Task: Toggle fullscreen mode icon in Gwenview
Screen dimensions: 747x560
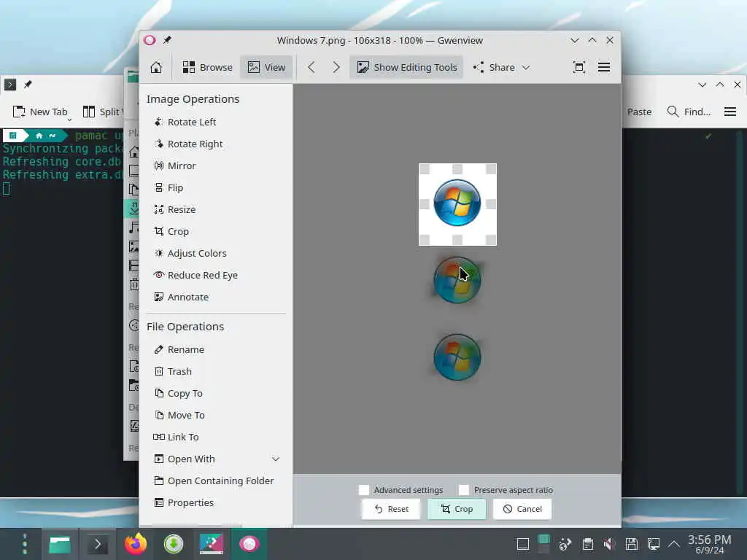Action: (x=578, y=67)
